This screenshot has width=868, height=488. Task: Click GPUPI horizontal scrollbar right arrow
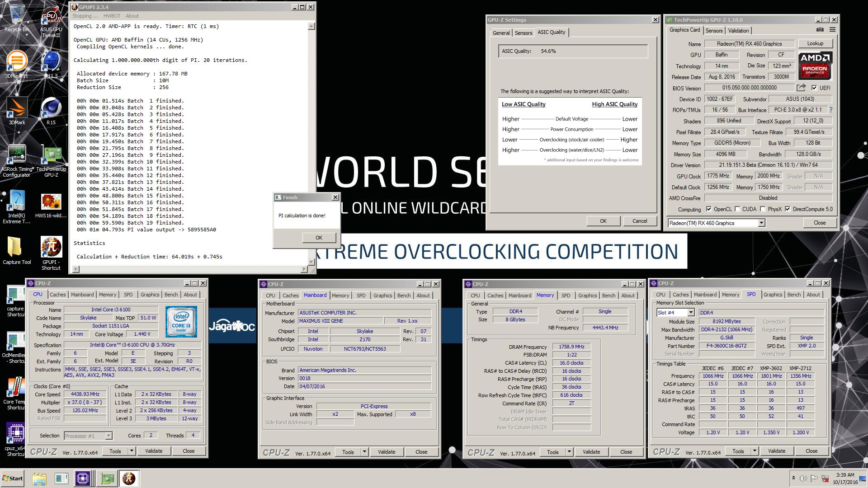[304, 269]
